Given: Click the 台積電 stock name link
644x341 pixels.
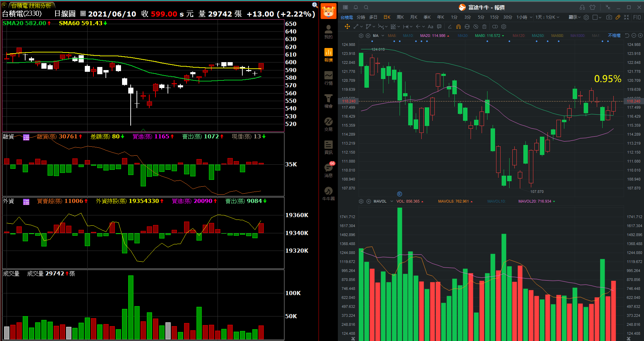Looking at the screenshot, I should click(347, 17).
